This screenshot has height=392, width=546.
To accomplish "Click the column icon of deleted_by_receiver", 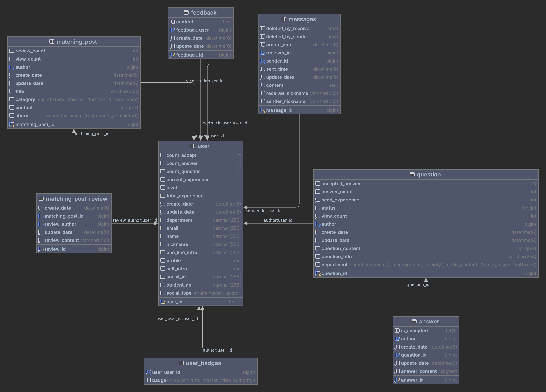I will click(x=262, y=28).
